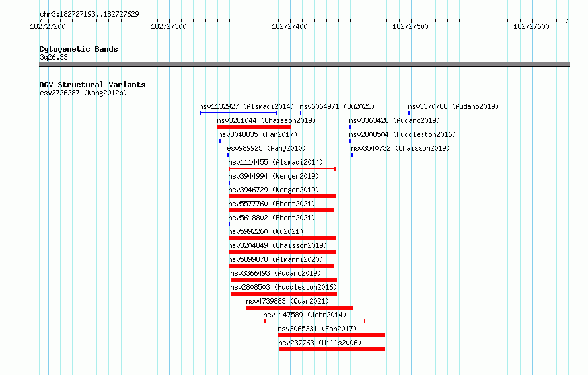The height and width of the screenshot is (375, 588).
Task: Click the small blue marker under esv989925
Action: pyautogui.click(x=228, y=155)
